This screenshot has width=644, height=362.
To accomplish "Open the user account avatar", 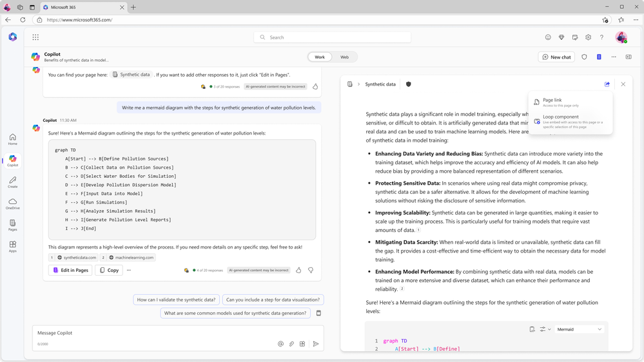I will (621, 37).
